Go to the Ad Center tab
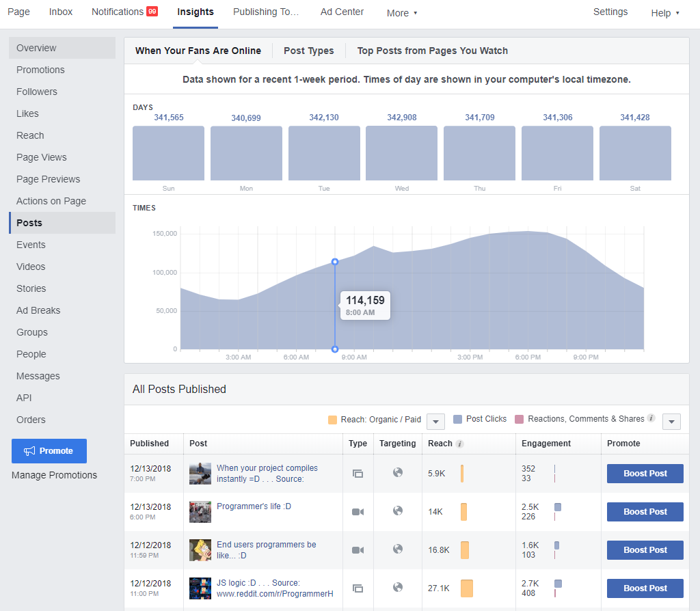This screenshot has width=700, height=611. tap(342, 12)
